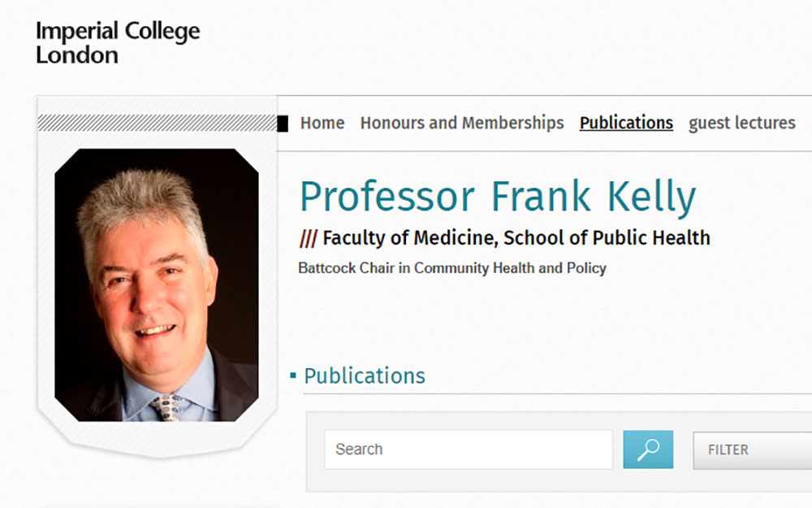Screen dimensions: 812x508
Task: Click the grey search panel left of Search
Action: click(315, 449)
